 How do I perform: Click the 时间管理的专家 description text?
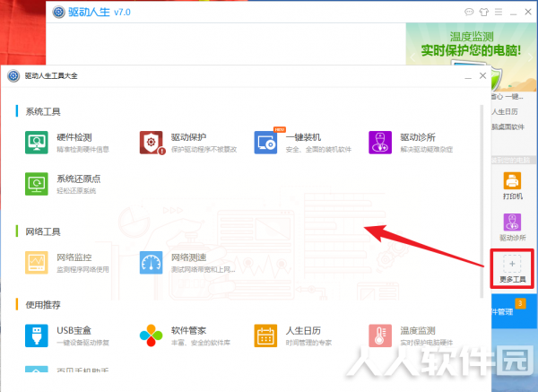tap(308, 343)
